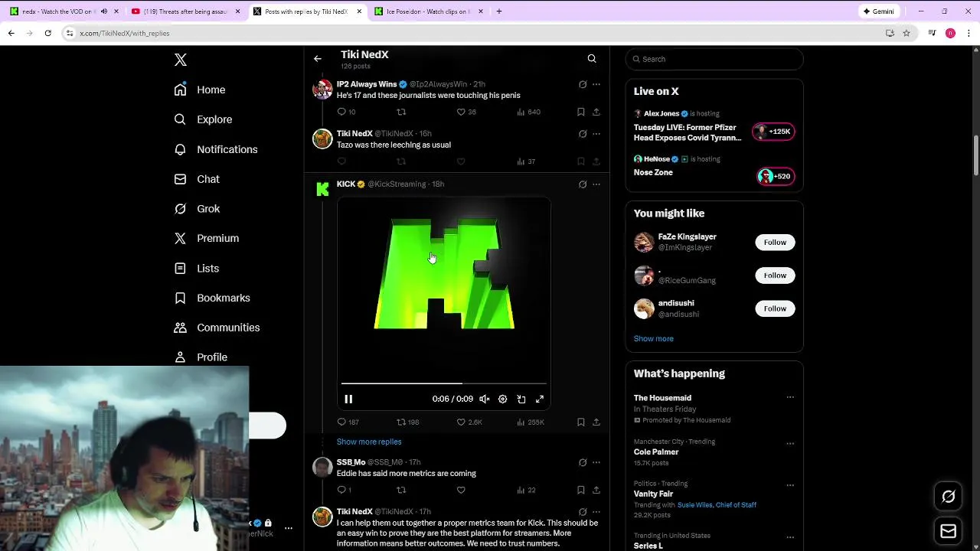Viewport: 980px width, 551px height.
Task: View the KICK post's analytics
Action: pyautogui.click(x=530, y=422)
